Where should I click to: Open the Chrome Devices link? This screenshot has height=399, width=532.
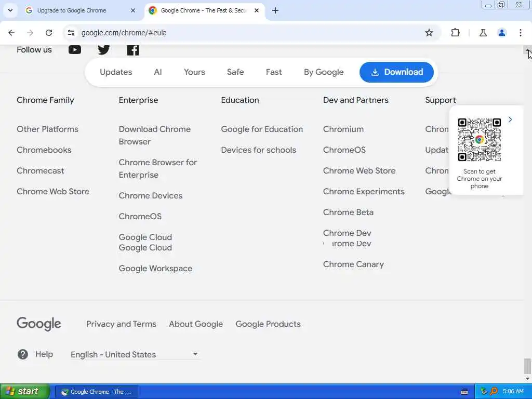point(151,196)
